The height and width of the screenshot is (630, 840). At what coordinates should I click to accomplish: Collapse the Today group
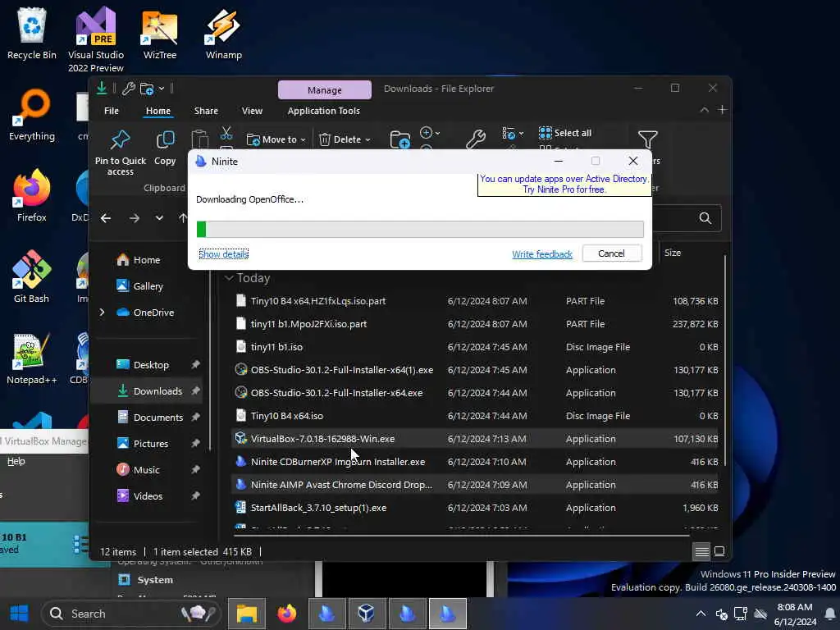coord(229,278)
